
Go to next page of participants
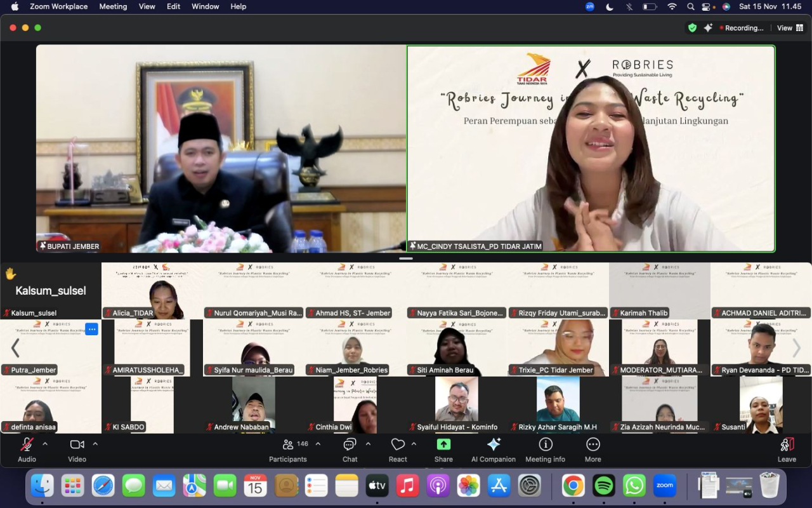[796, 348]
